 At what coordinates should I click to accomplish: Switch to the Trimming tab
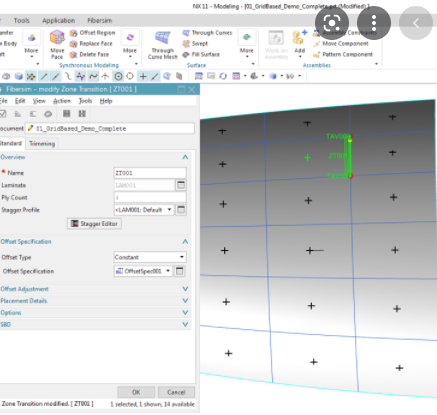point(42,144)
